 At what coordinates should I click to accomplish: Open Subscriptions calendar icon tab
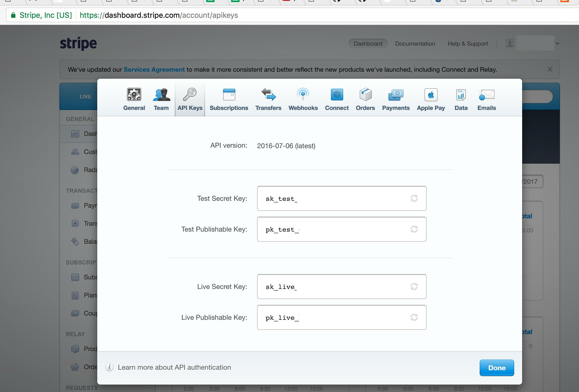229,95
